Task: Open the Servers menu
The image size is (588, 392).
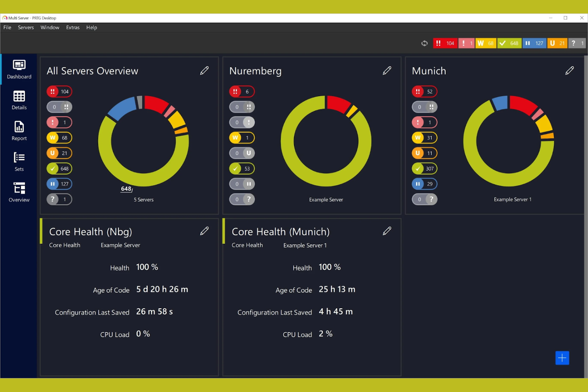Action: coord(25,27)
